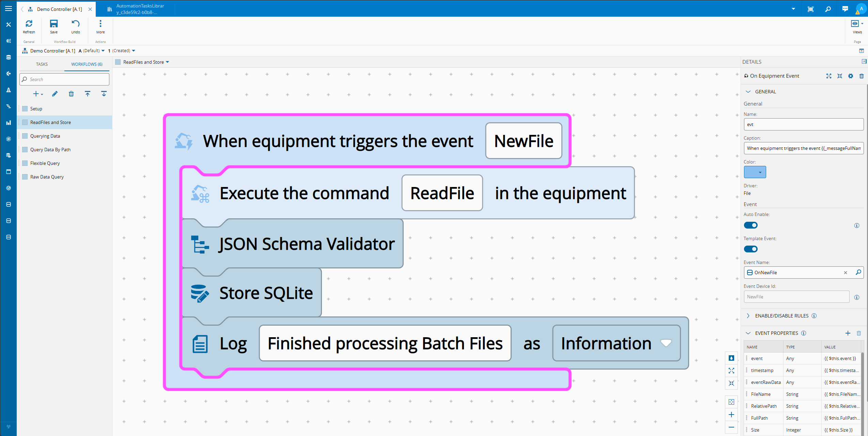Edit the selected workflow with the pencil icon
Image resolution: width=868 pixels, height=436 pixels.
point(55,94)
